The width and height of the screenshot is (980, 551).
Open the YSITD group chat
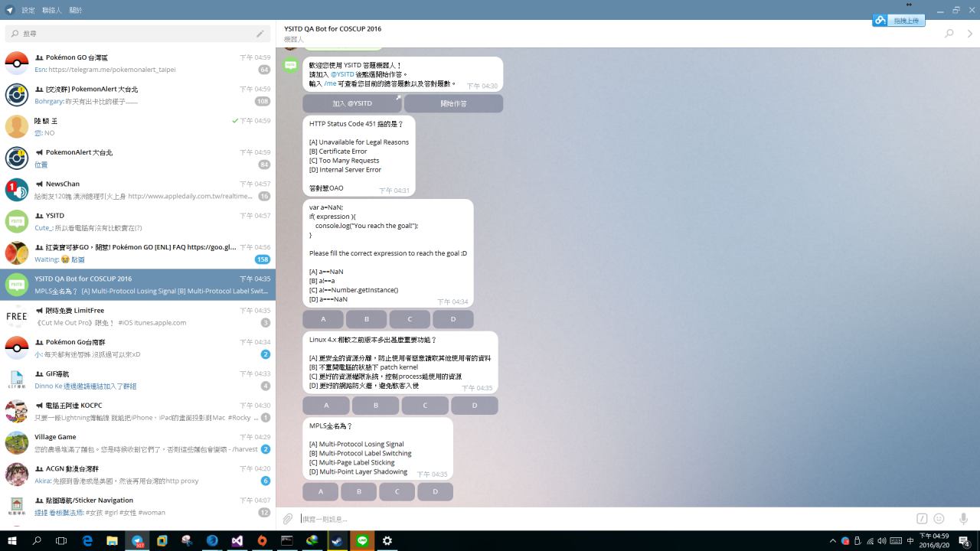coord(138,221)
